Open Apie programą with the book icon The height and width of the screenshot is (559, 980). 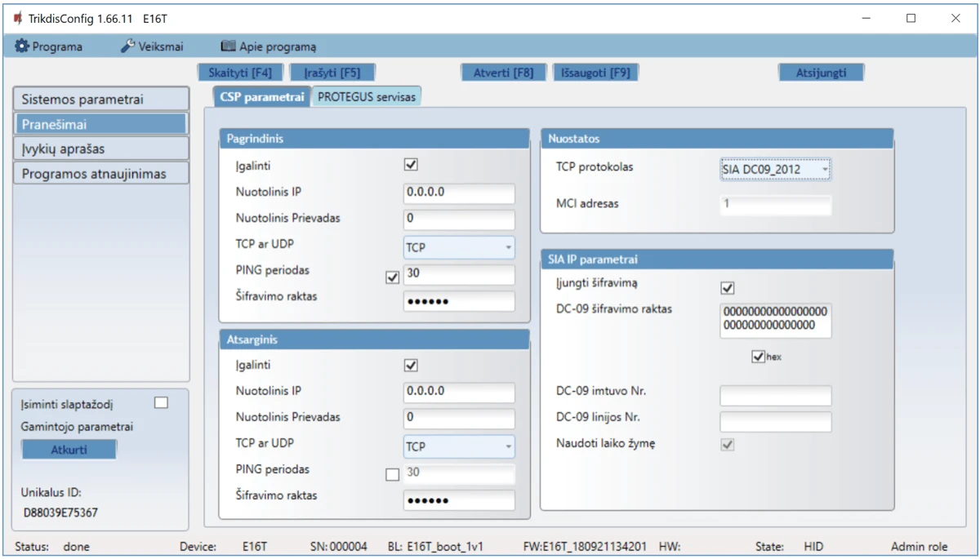tap(269, 47)
